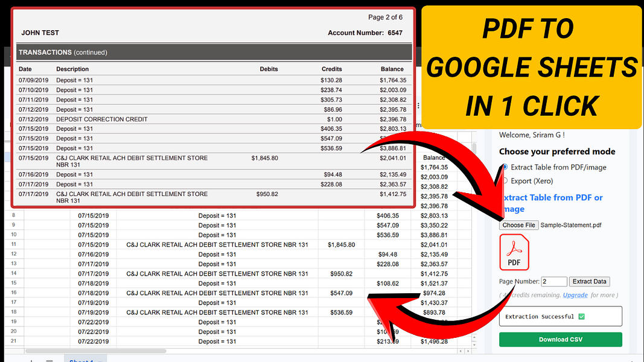Select the Deposit = 131 cell in row 20
This screenshot has width=644, height=362.
(x=217, y=332)
